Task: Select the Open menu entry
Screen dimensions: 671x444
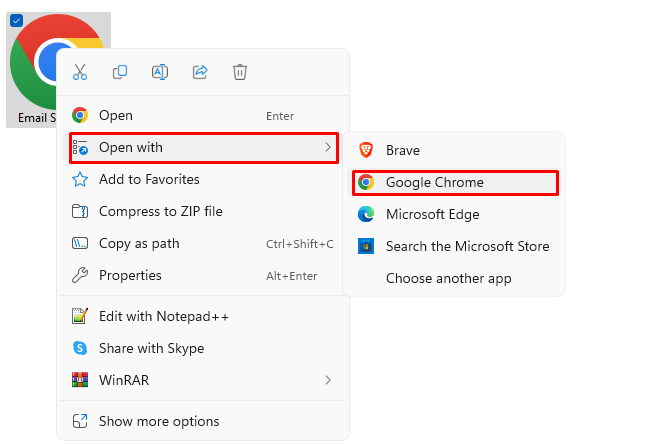Action: (x=203, y=115)
